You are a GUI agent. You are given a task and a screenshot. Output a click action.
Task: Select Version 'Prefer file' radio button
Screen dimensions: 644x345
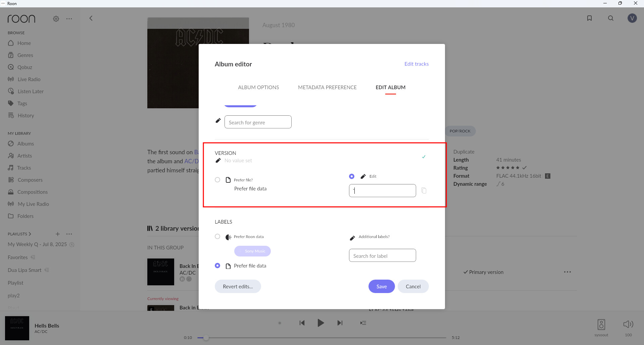coord(217,180)
